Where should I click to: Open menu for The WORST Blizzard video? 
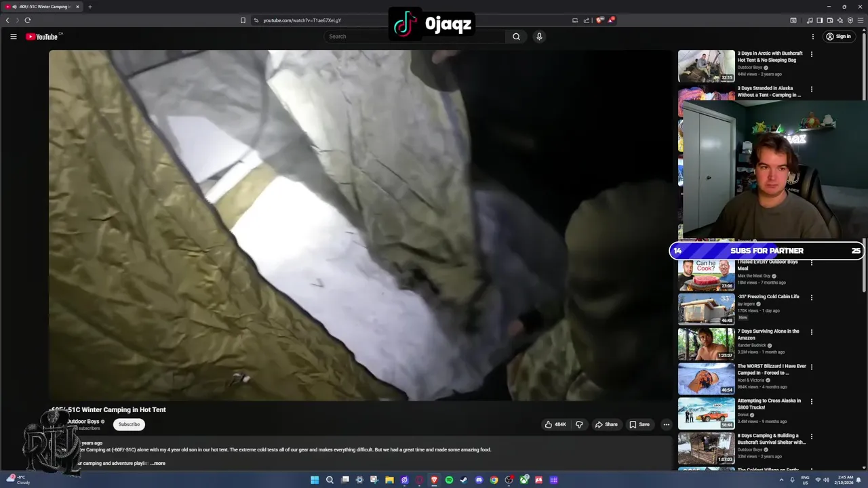812,367
